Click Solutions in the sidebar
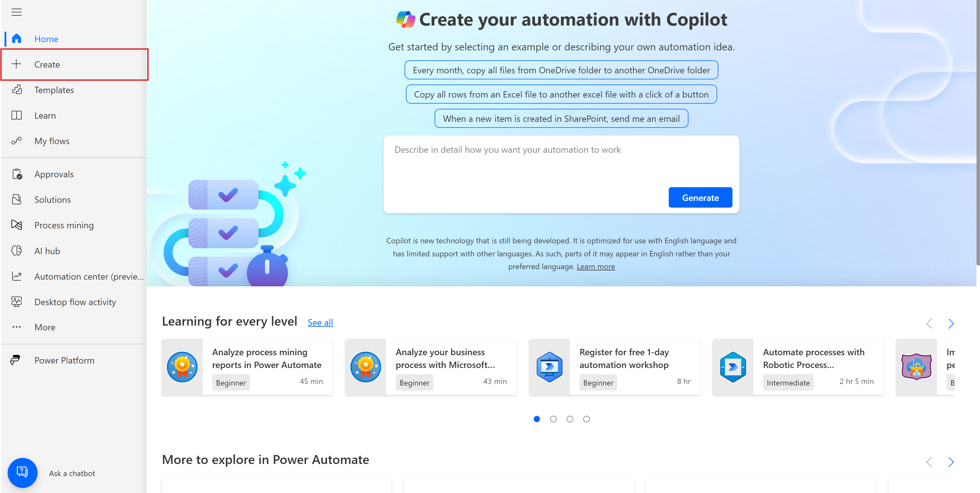Viewport: 980px width, 493px height. (x=53, y=199)
